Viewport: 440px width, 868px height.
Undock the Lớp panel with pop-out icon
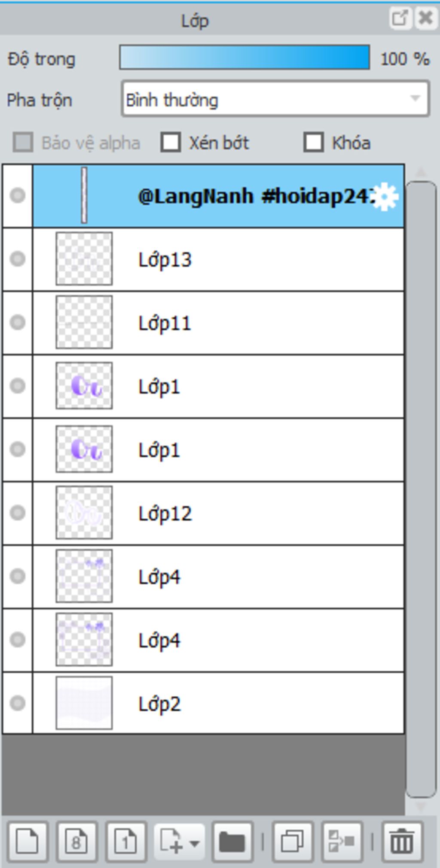click(x=399, y=18)
